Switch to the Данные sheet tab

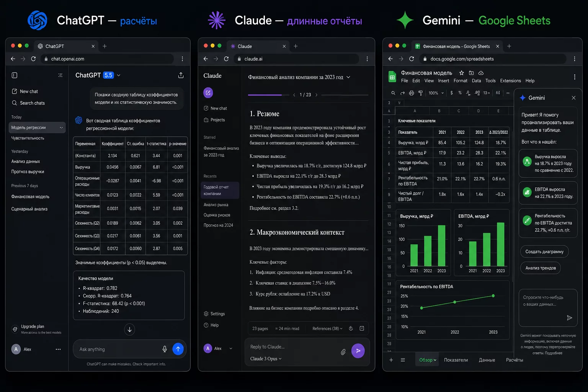[x=487, y=360]
